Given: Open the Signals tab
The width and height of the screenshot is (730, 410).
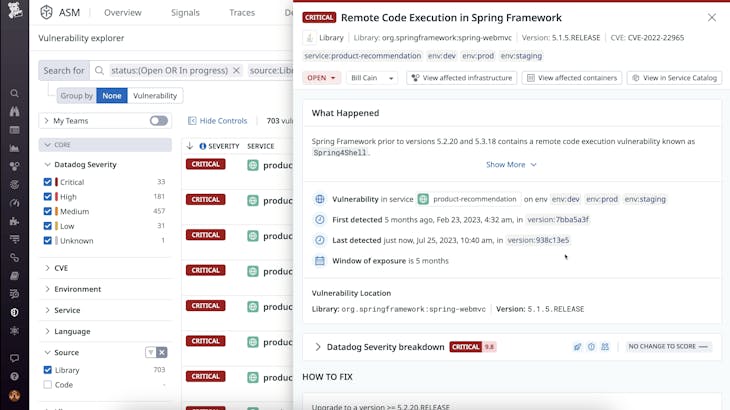Looking at the screenshot, I should point(185,13).
